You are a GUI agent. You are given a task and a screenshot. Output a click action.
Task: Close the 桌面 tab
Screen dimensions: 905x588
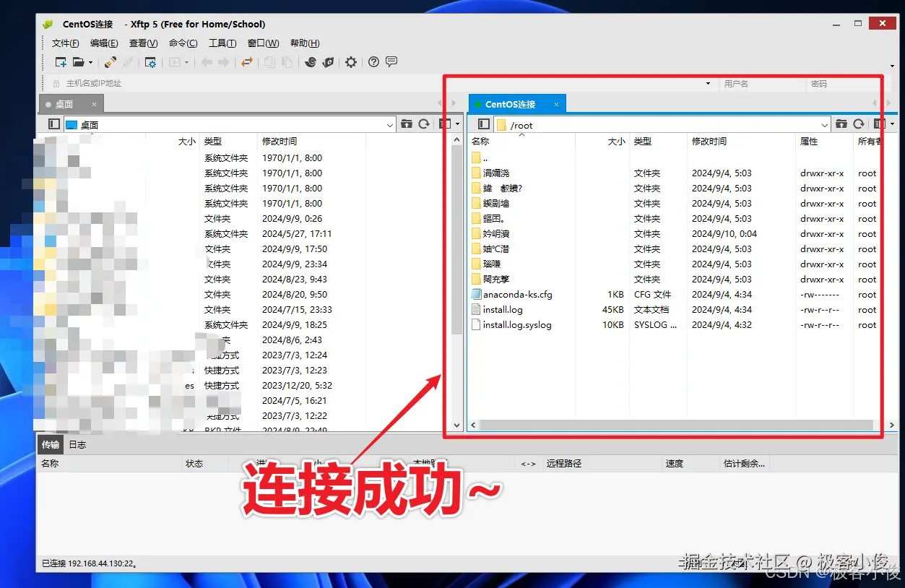94,105
